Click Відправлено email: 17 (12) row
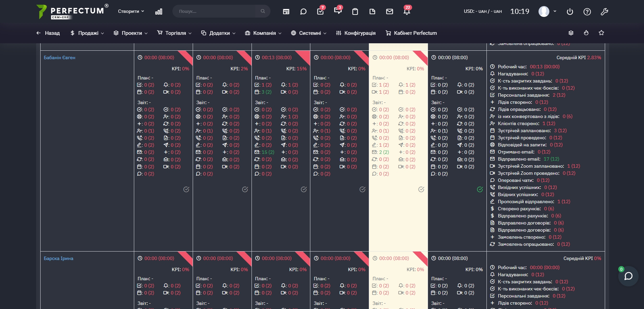This screenshot has width=644, height=309. pyautogui.click(x=525, y=159)
